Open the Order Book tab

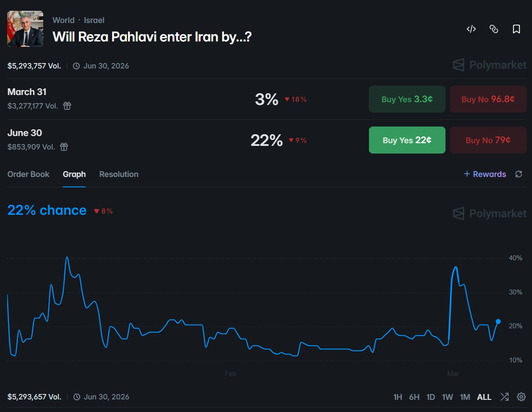click(x=28, y=174)
